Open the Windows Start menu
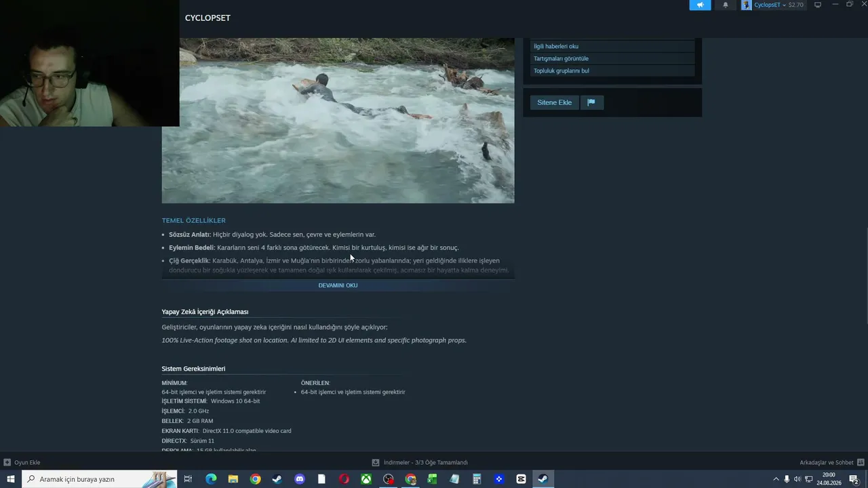 [11, 479]
